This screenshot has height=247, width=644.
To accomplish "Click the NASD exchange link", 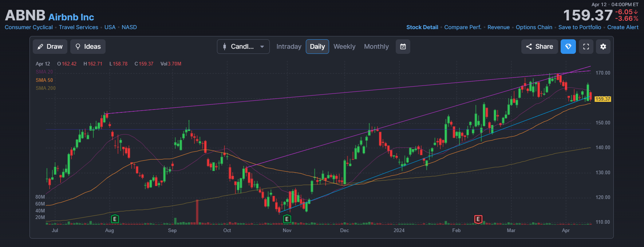I will [x=129, y=27].
